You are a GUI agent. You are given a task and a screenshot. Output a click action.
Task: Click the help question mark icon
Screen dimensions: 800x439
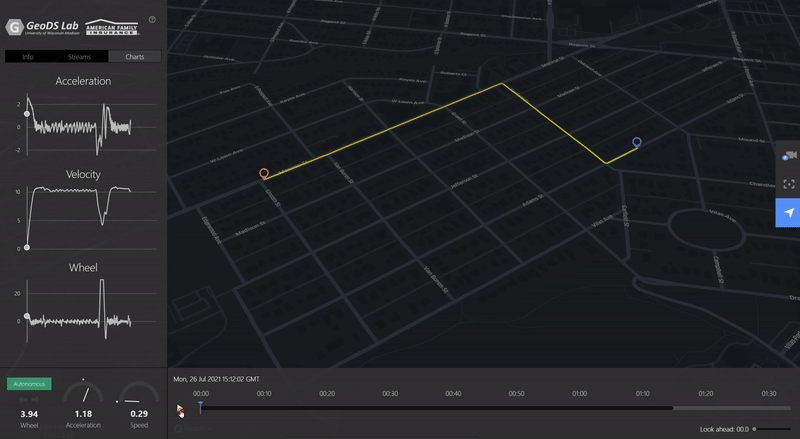152,20
